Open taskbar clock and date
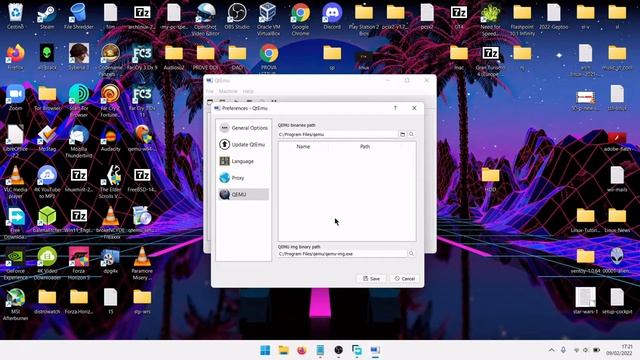640x360 pixels. (x=619, y=350)
